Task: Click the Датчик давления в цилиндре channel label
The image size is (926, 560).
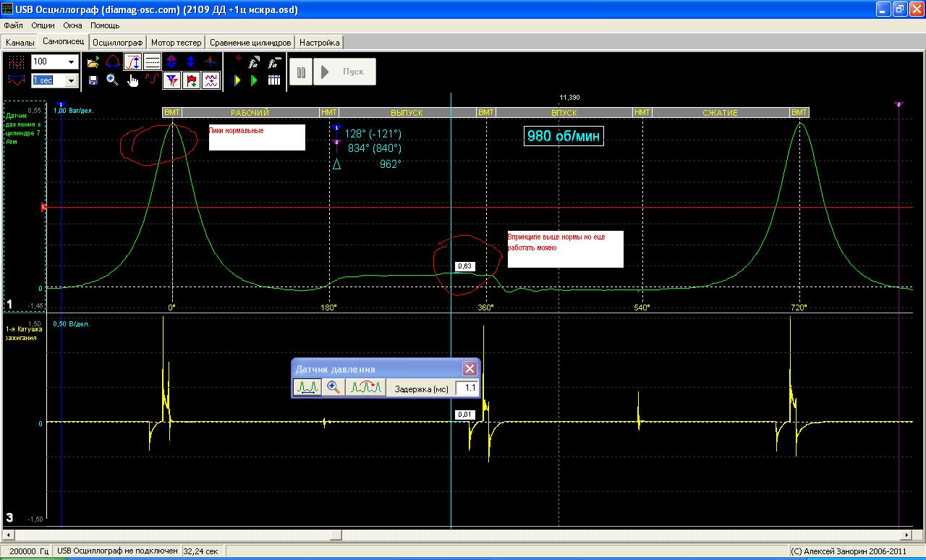Action: (24, 128)
